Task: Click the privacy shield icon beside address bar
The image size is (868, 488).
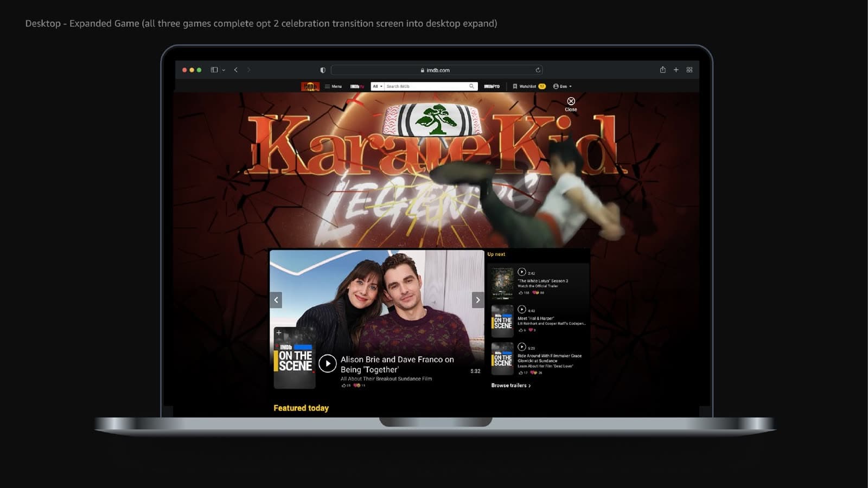Action: [323, 70]
